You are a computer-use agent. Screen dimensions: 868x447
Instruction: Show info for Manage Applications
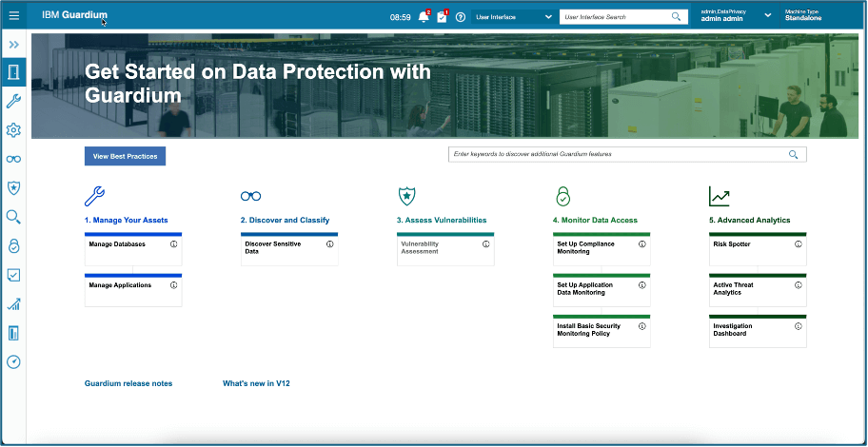pyautogui.click(x=174, y=285)
